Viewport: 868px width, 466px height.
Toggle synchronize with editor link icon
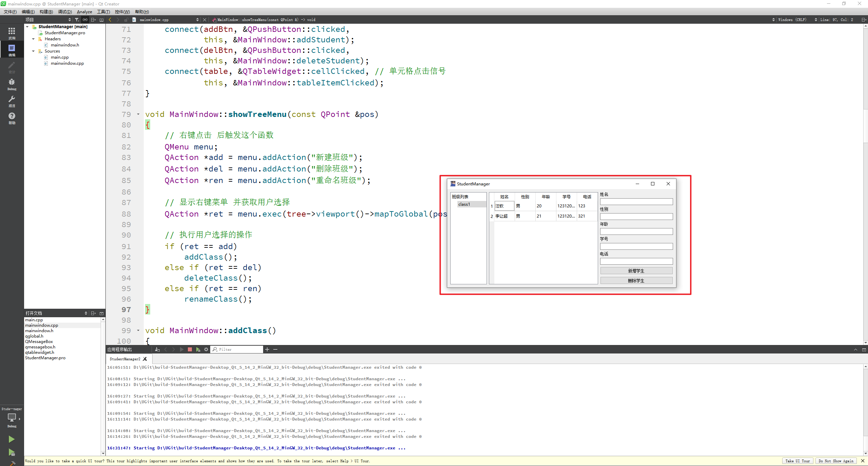(85, 20)
